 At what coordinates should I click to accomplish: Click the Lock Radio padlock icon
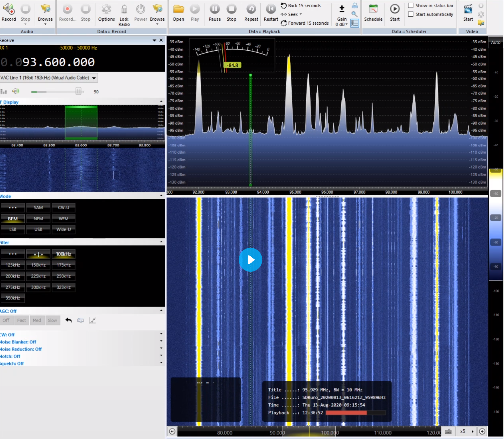click(124, 9)
